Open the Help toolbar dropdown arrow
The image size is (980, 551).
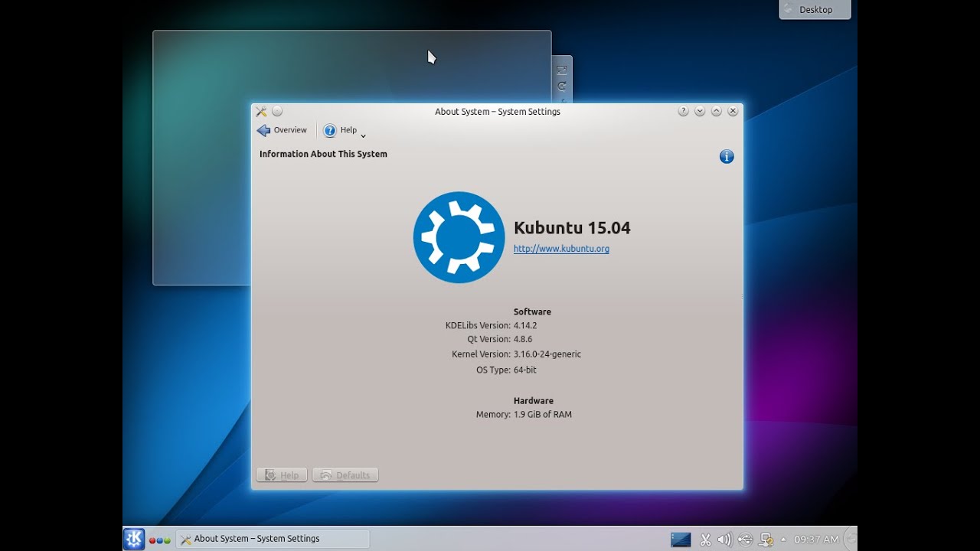tap(363, 135)
